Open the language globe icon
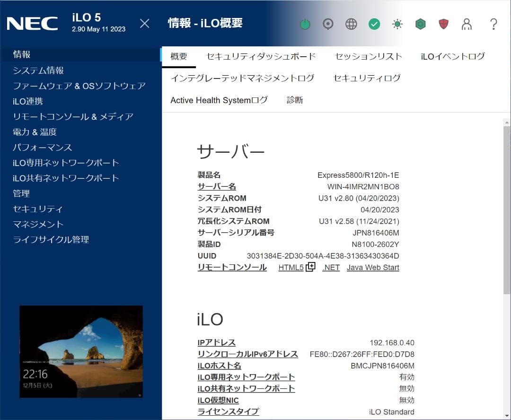This screenshot has width=511, height=420. pyautogui.click(x=351, y=24)
